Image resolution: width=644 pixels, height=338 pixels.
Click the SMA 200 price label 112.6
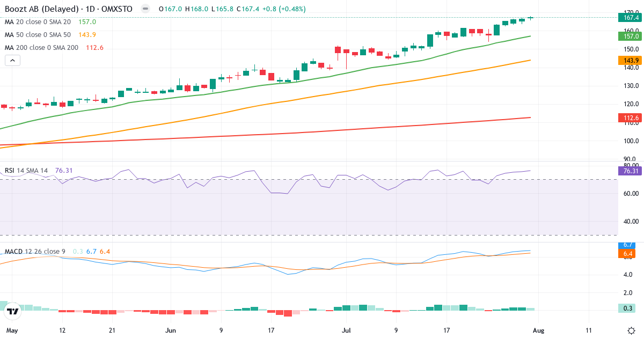pos(631,118)
